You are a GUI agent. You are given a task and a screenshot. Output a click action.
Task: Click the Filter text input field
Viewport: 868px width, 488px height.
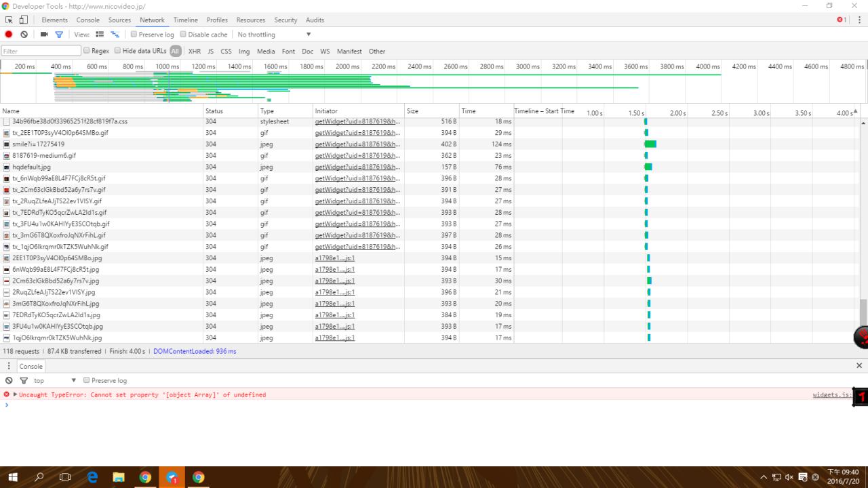(x=41, y=51)
